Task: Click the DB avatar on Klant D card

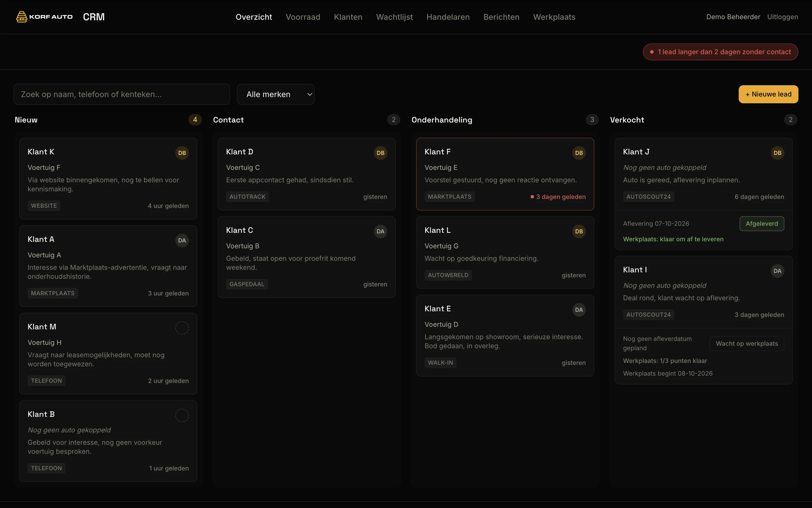Action: [381, 153]
